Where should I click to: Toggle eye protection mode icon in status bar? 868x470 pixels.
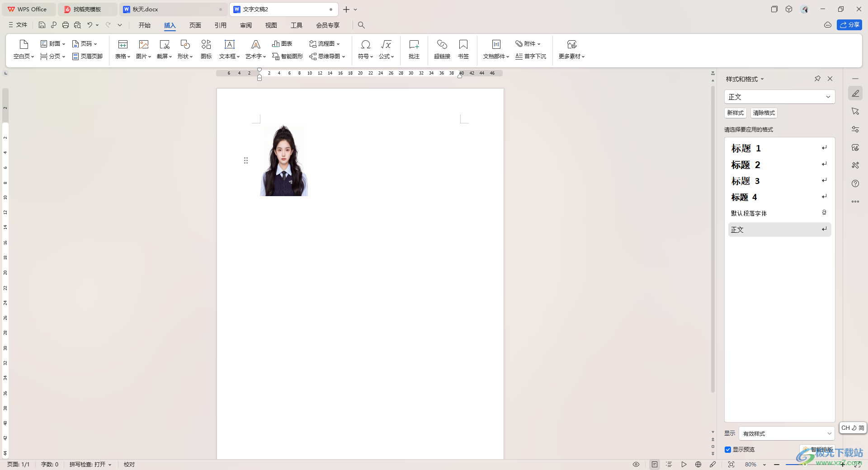click(636, 465)
